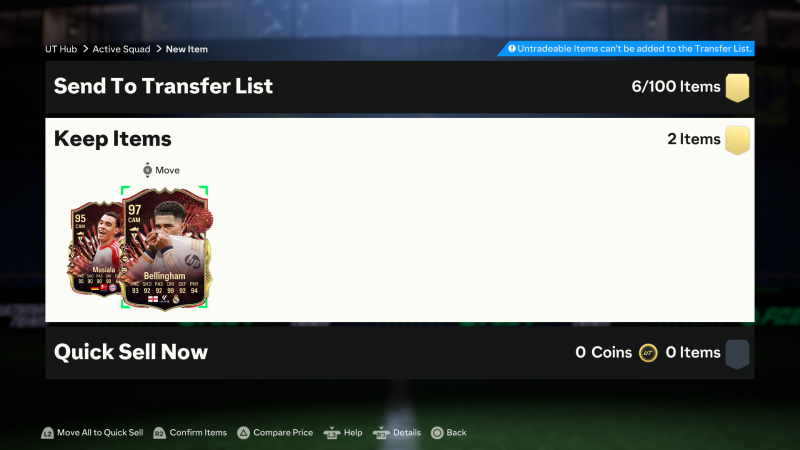Viewport: 800px width, 450px height.
Task: Click the Move stick icon above cards
Action: [147, 170]
